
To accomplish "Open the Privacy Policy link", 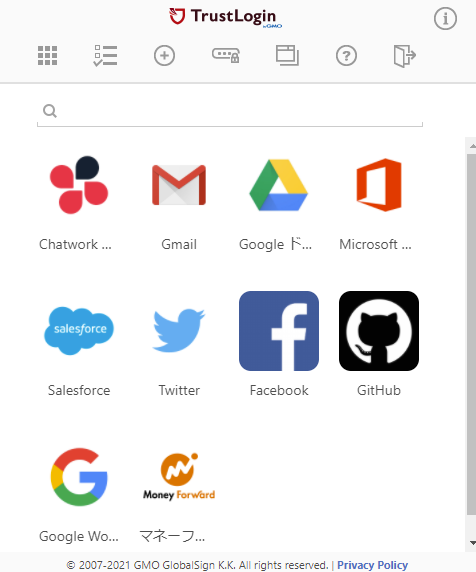I will coord(372,565).
